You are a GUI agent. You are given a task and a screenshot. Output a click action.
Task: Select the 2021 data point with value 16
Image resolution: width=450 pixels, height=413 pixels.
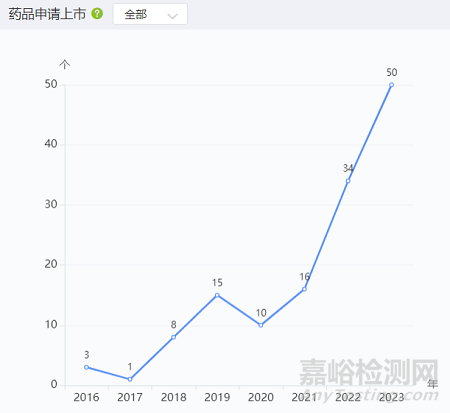304,289
